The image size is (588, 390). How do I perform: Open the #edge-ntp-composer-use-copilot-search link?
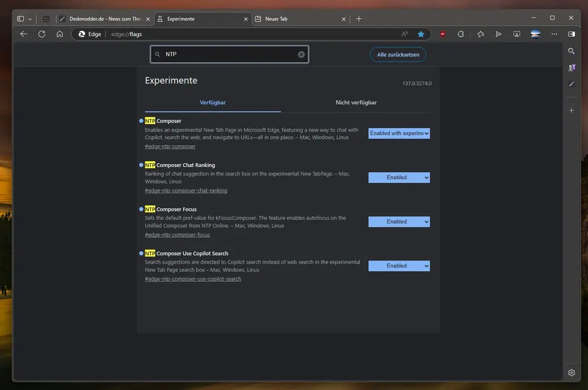pos(193,279)
